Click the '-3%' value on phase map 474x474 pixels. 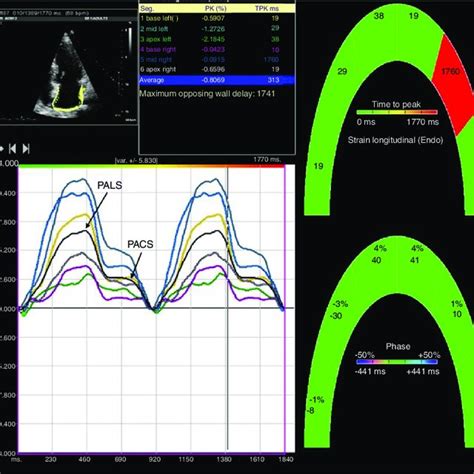[340, 304]
